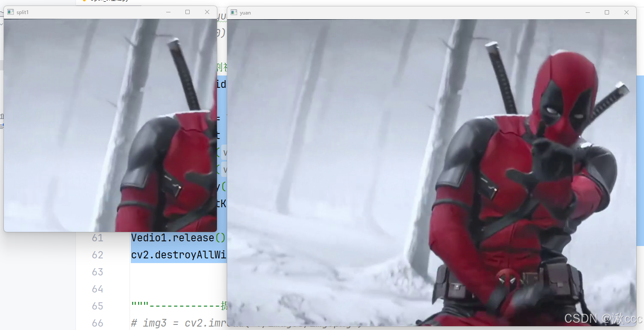Click the code line 'Vedio1.release()'
Viewport: 644px width, 330px height.
tap(179, 237)
